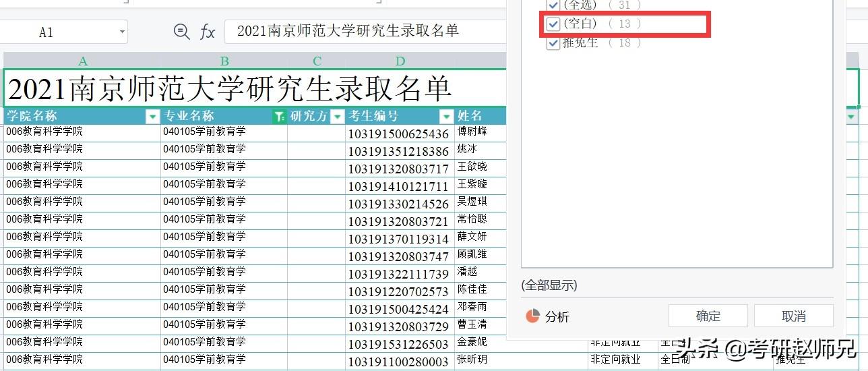Select cell with ID 103191351218386

click(x=400, y=151)
